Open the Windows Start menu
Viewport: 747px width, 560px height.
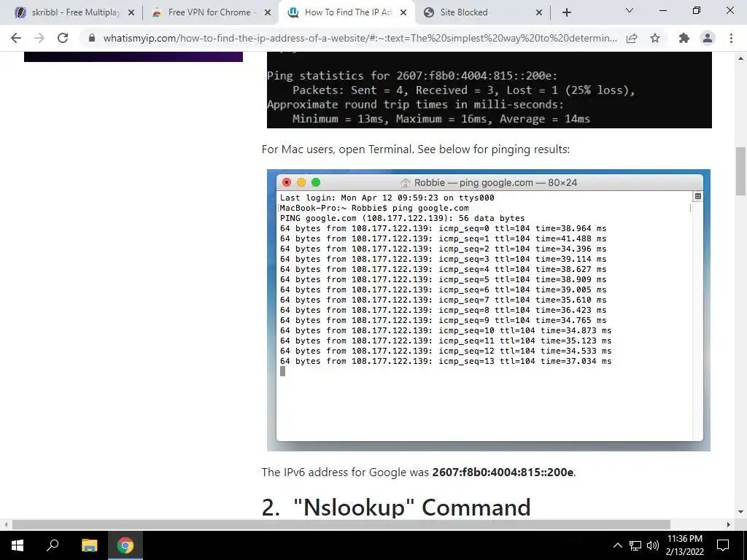(x=18, y=545)
